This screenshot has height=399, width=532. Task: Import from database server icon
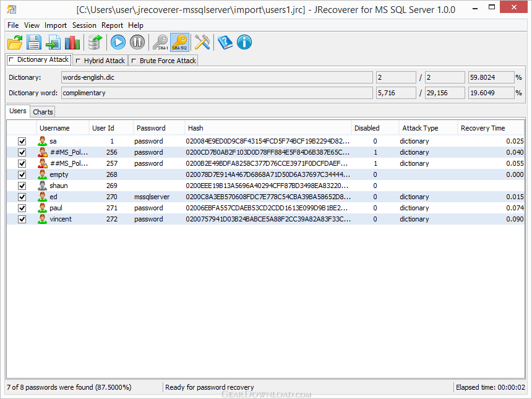point(95,43)
